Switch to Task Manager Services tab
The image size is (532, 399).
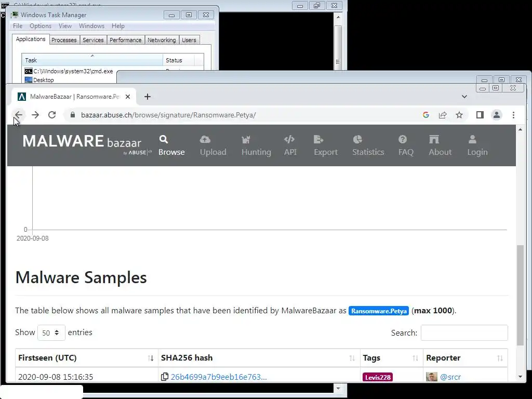93,40
